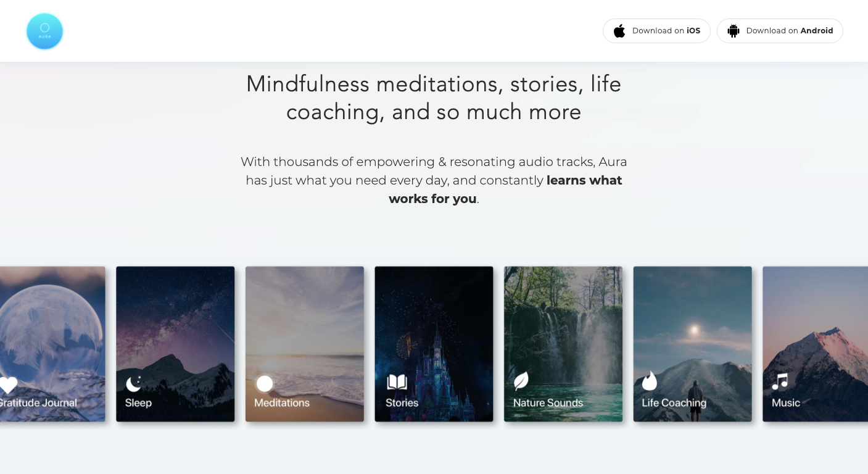The height and width of the screenshot is (474, 868).
Task: Click the leaf Nature Sounds icon
Action: click(x=521, y=381)
